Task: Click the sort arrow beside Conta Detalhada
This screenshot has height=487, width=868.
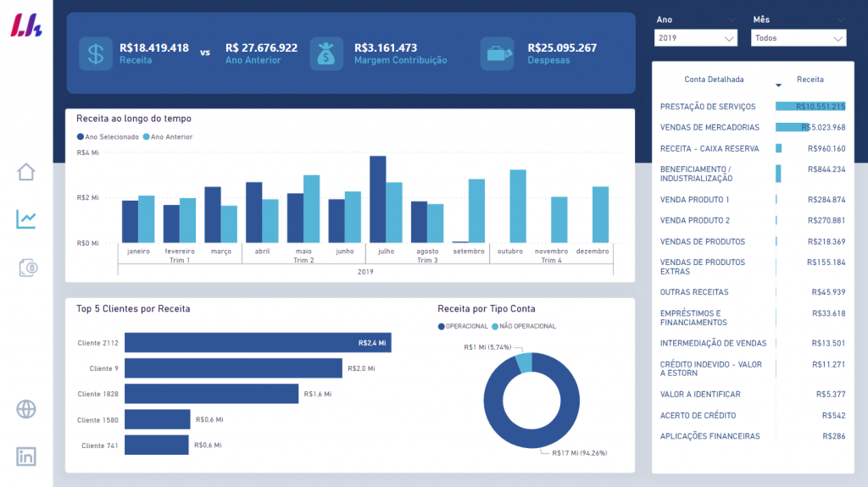Action: pyautogui.click(x=778, y=86)
